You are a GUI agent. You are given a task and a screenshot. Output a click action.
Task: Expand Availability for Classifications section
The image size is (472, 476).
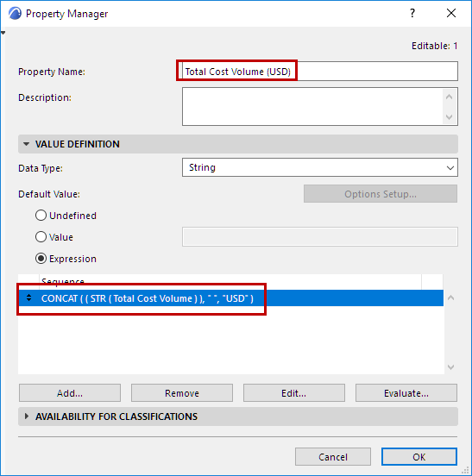click(27, 416)
